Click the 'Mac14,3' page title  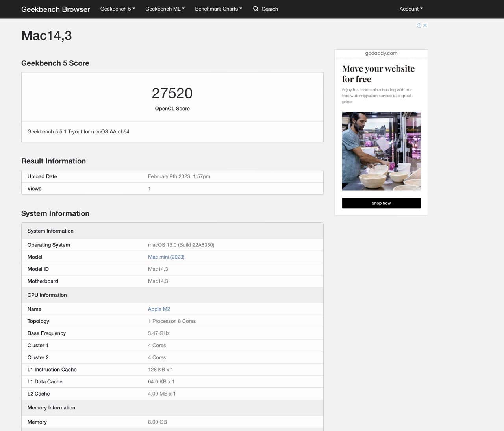(46, 36)
